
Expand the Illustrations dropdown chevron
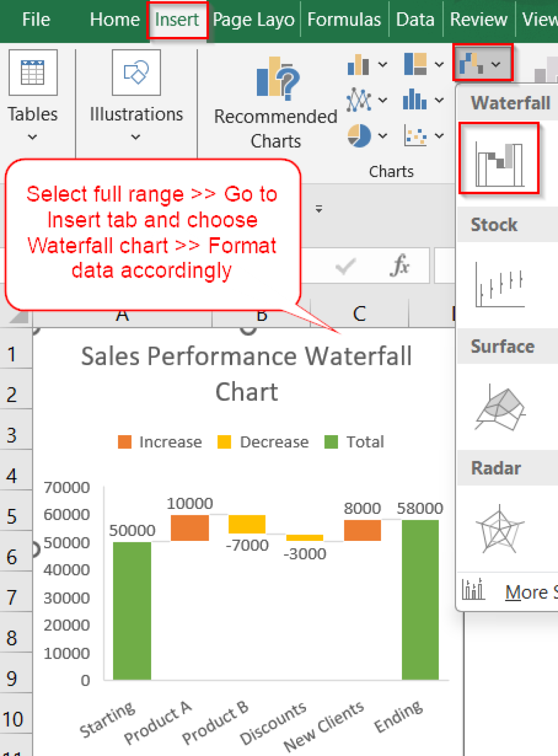pos(135,138)
